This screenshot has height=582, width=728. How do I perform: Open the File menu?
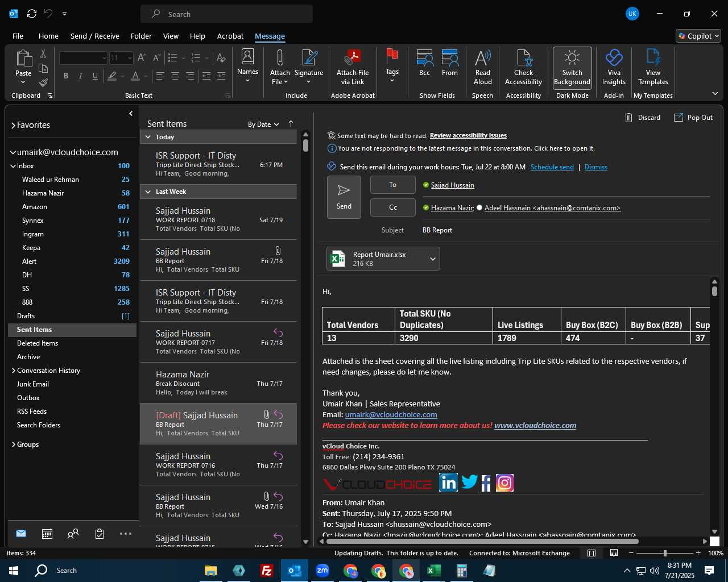click(x=18, y=36)
